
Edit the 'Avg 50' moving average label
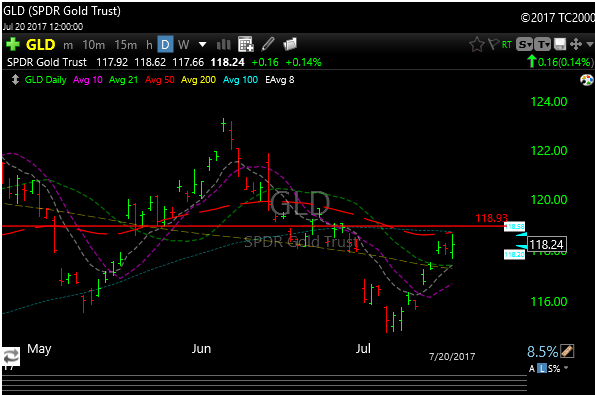(x=160, y=80)
